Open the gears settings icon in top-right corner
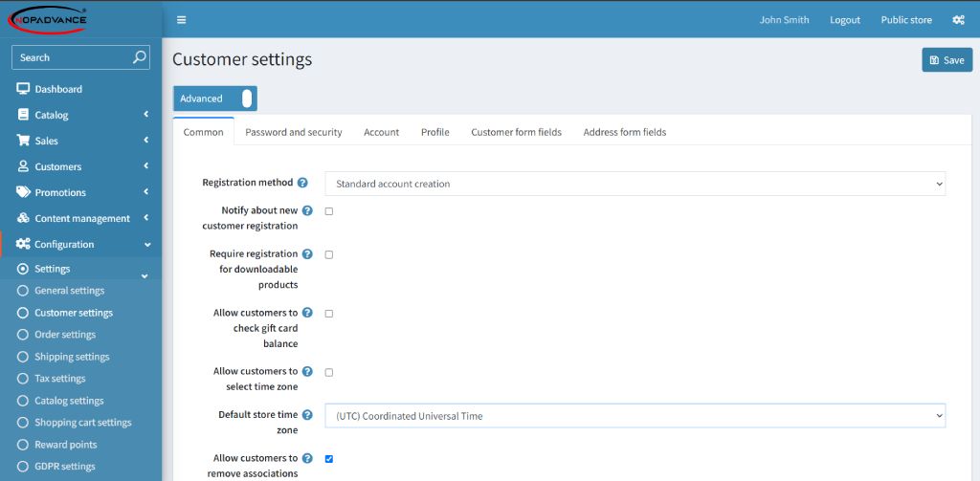Viewport: 980px width, 481px height. click(958, 20)
